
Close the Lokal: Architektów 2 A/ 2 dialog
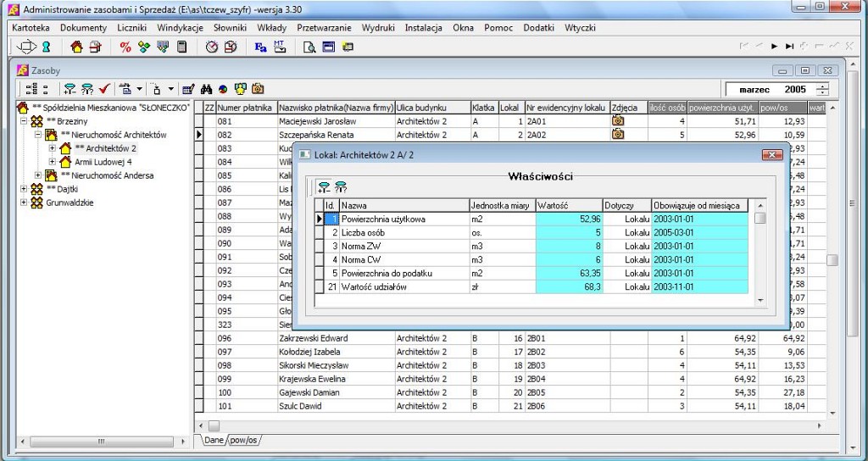pos(771,155)
